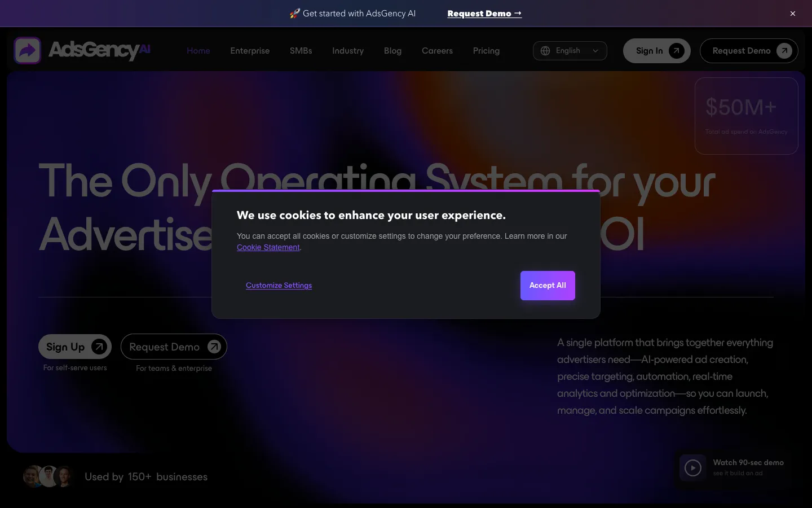Click the globe icon in language selector

point(545,51)
